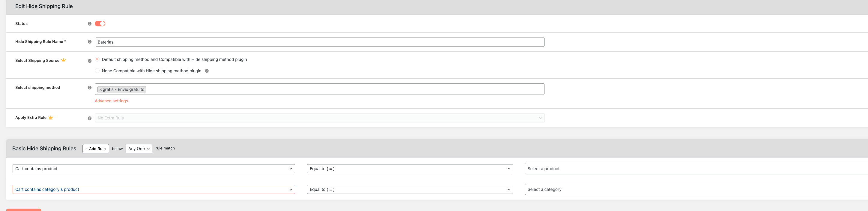Click help icon next to Select shipping method
Screen dimensions: 868x211
pos(90,88)
